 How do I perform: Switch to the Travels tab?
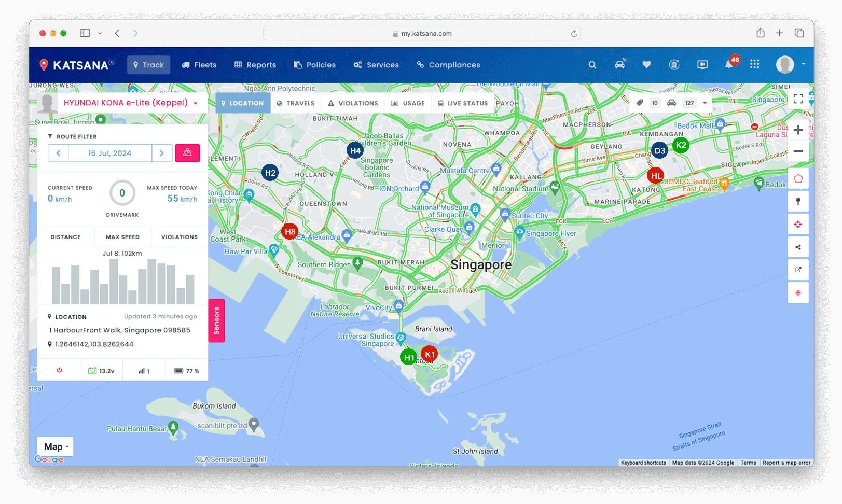296,103
